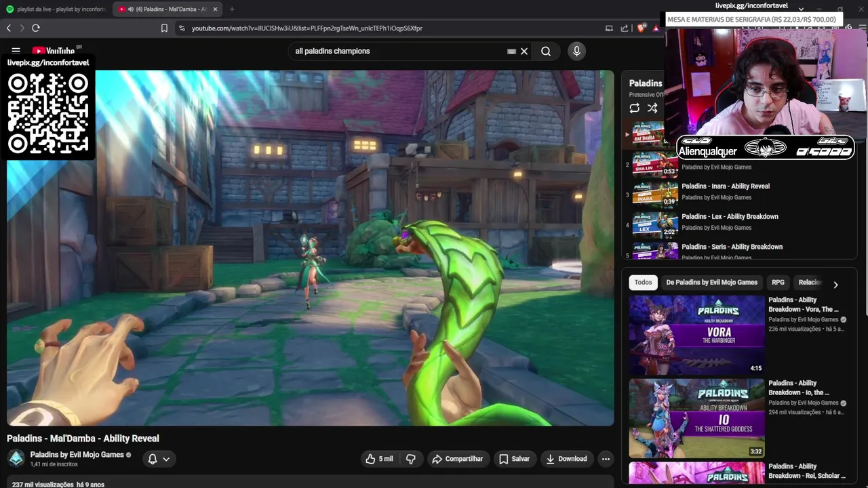Click the video player to pause playback
This screenshot has width=868, height=488.
[x=311, y=248]
